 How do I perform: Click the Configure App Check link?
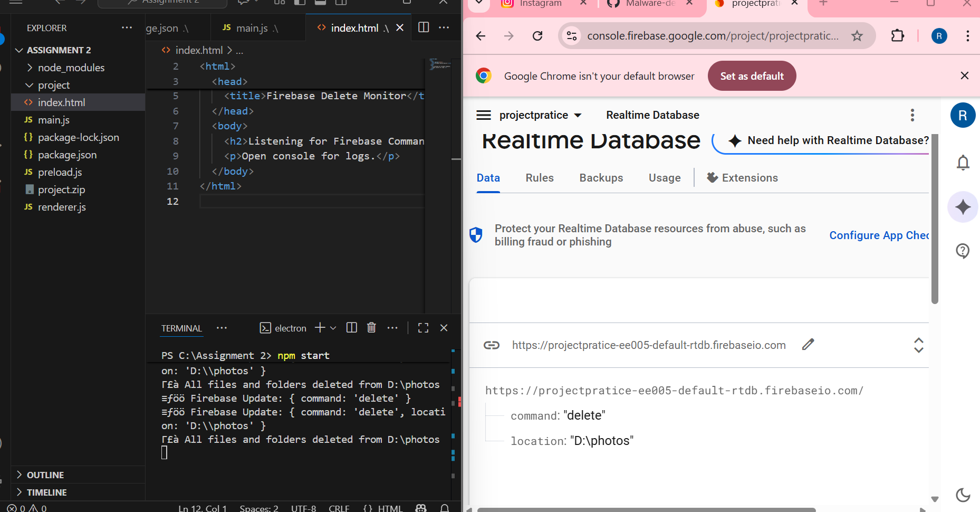point(878,235)
